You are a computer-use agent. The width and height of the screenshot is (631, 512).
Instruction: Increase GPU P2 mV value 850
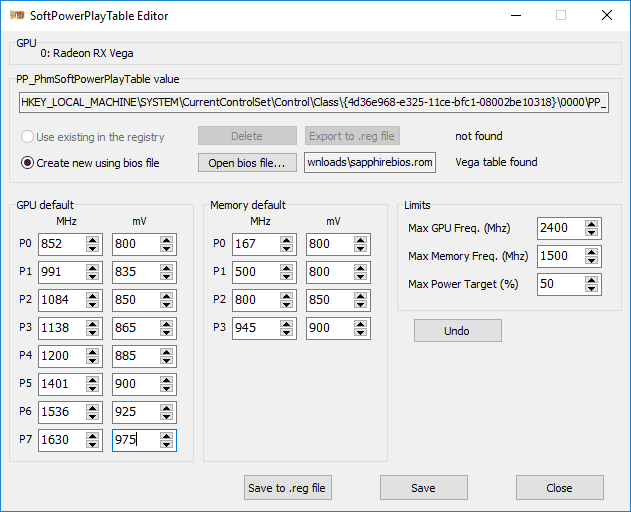166,296
